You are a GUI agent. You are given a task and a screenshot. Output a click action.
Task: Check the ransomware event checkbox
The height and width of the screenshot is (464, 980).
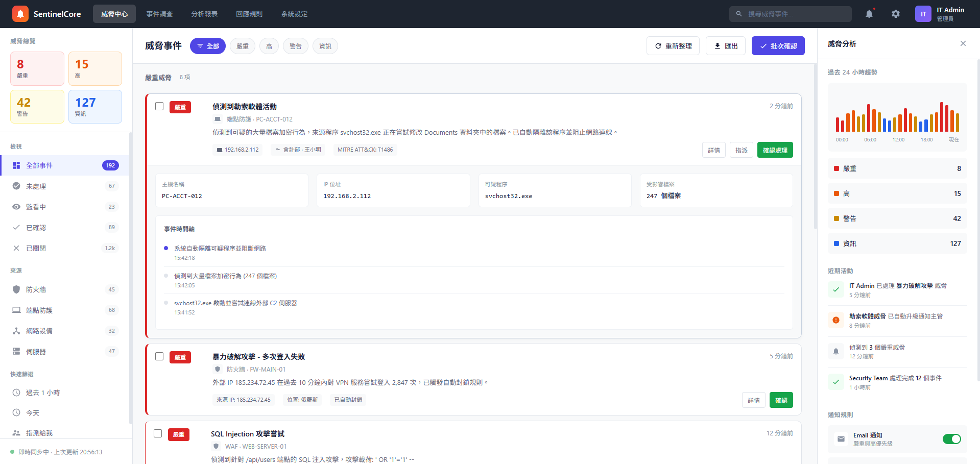coord(159,106)
